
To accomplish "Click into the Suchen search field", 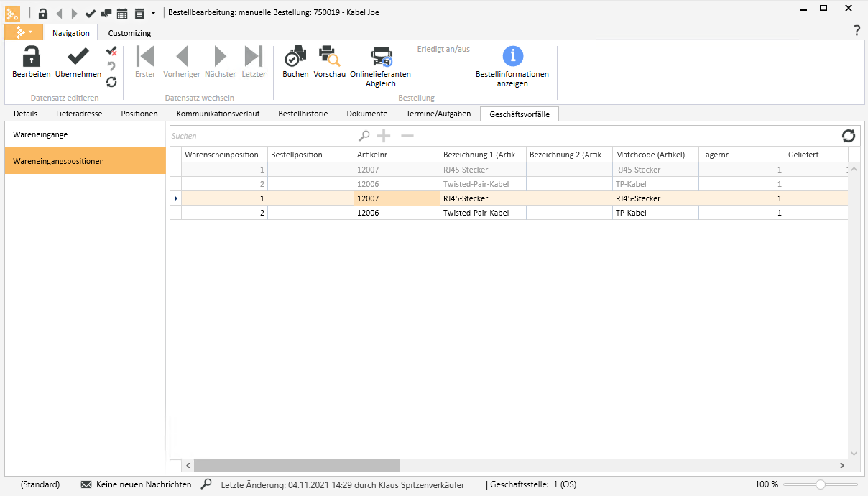I will tap(263, 136).
